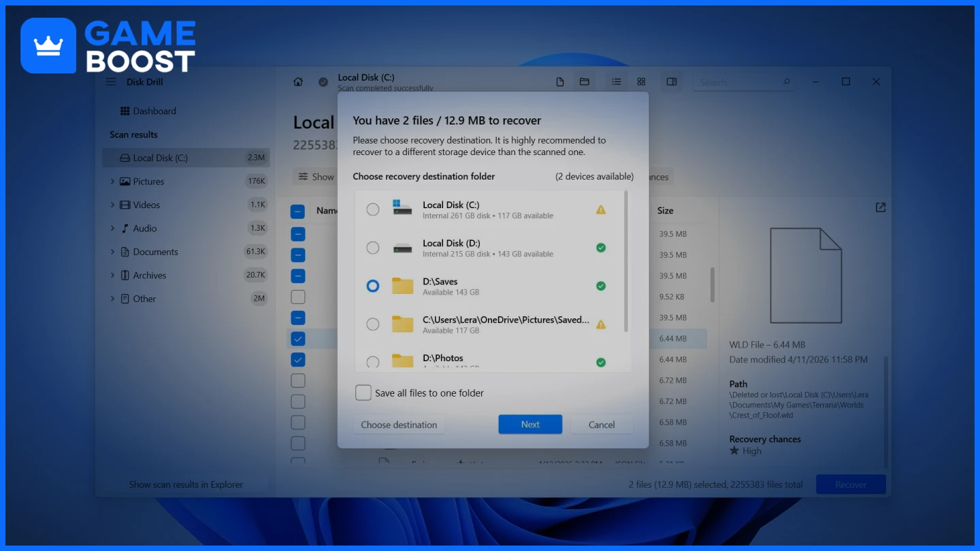Click the Next button in the recovery dialog

coord(530,424)
